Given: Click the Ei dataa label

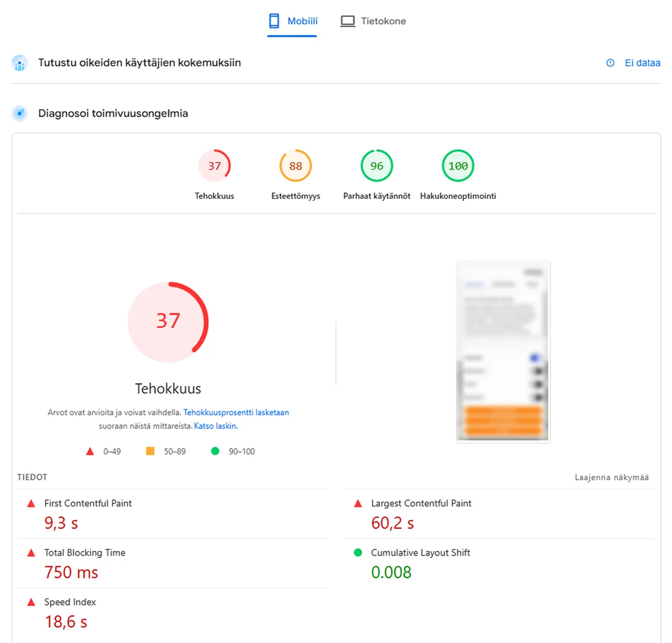Looking at the screenshot, I should (x=642, y=63).
